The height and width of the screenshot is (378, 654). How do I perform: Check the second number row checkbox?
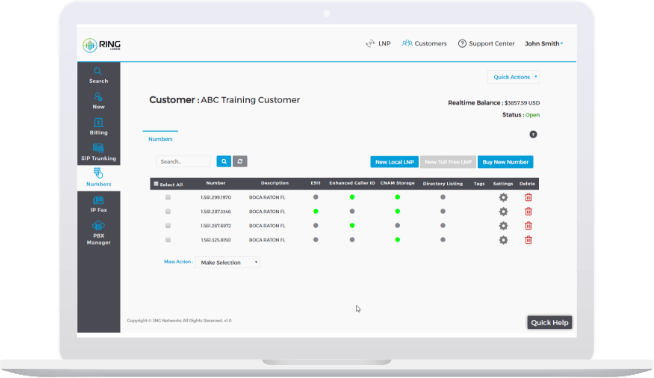[x=168, y=212]
